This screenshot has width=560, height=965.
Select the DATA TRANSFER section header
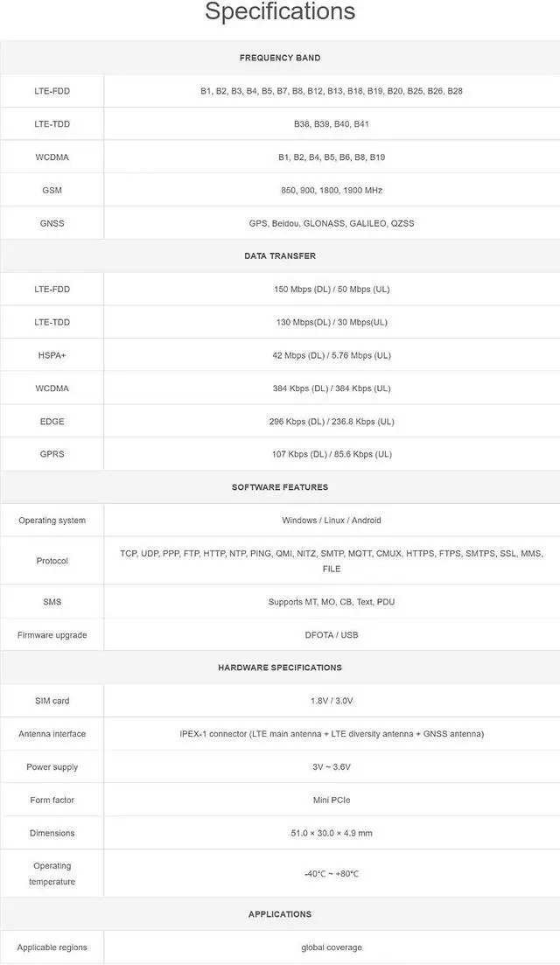(280, 256)
